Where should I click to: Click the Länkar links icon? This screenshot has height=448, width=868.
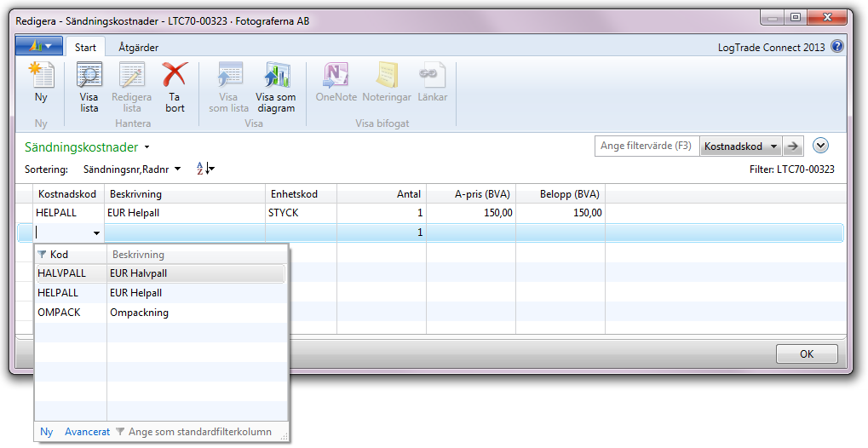[432, 75]
